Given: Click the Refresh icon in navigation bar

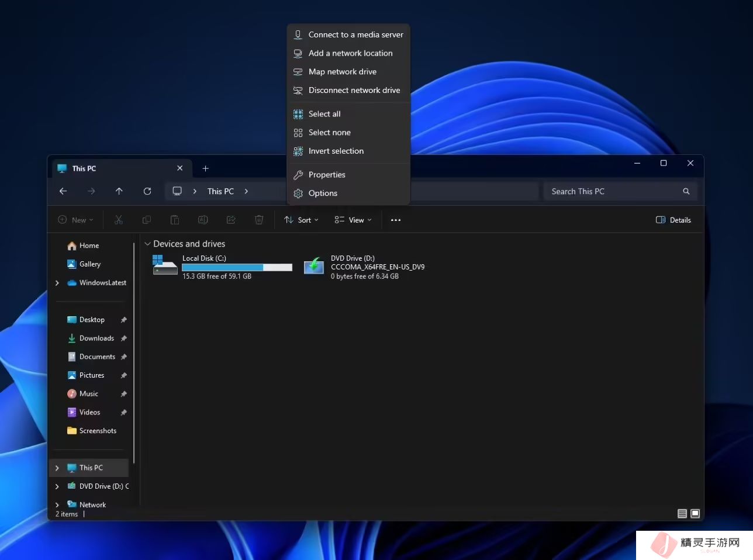Looking at the screenshot, I should (x=147, y=191).
